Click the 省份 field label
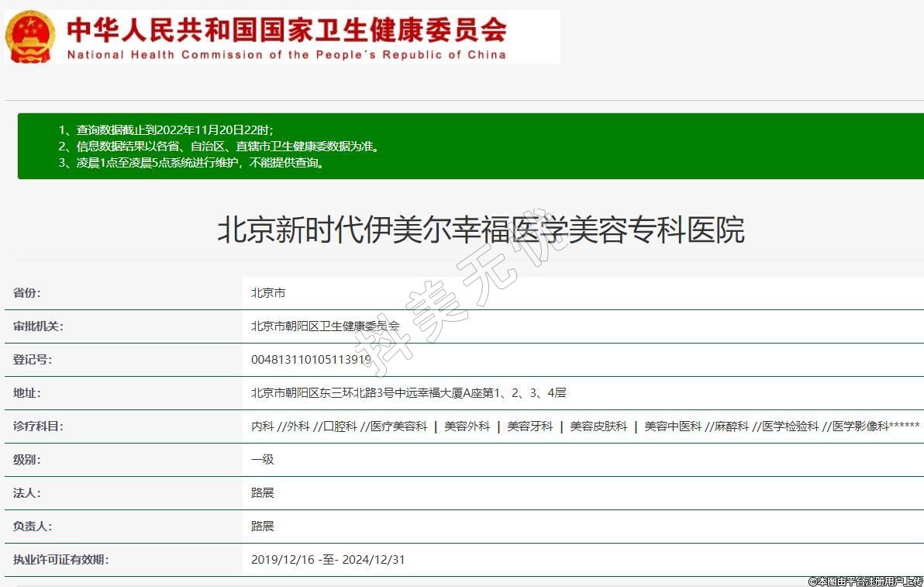The width and height of the screenshot is (924, 587). [x=27, y=293]
